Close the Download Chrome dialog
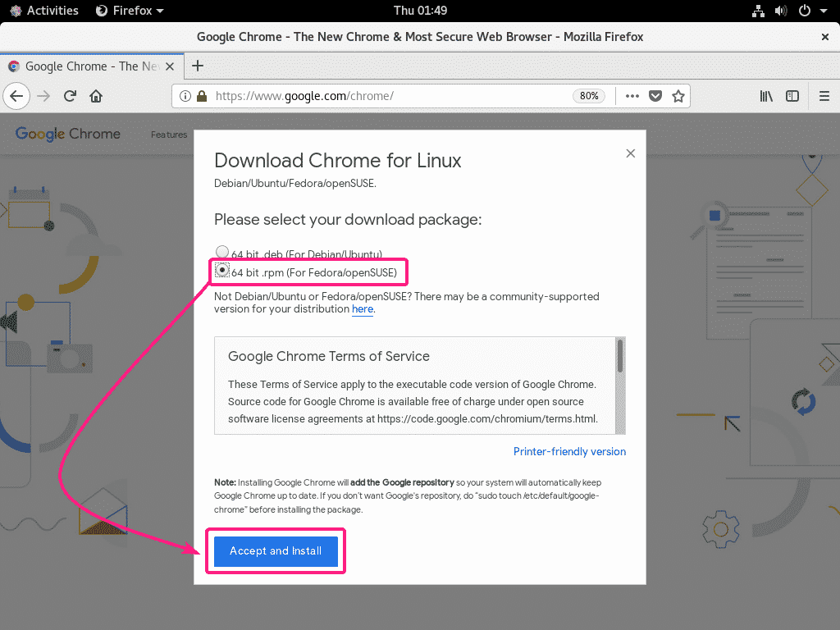840x630 pixels. click(x=630, y=153)
